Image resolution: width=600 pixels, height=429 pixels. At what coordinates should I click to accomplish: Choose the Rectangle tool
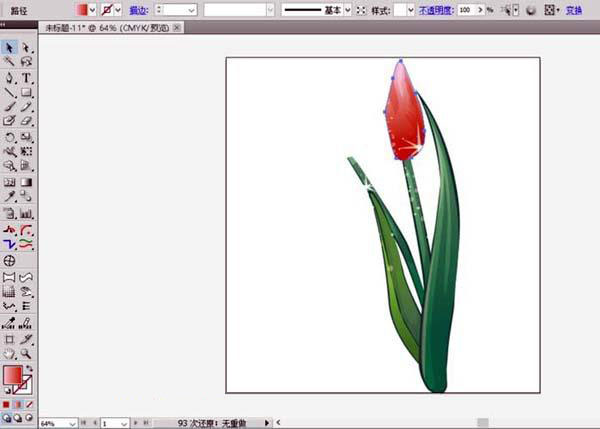pyautogui.click(x=27, y=92)
